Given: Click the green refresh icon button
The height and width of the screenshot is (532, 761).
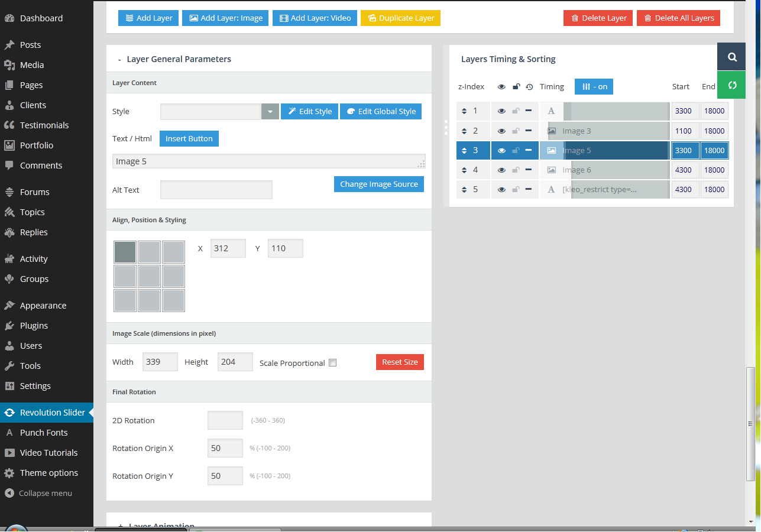Looking at the screenshot, I should pos(732,85).
